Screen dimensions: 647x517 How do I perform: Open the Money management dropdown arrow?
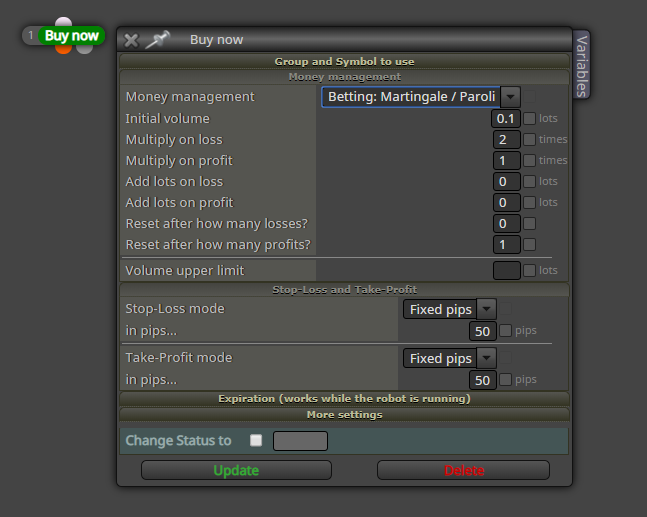coord(510,97)
